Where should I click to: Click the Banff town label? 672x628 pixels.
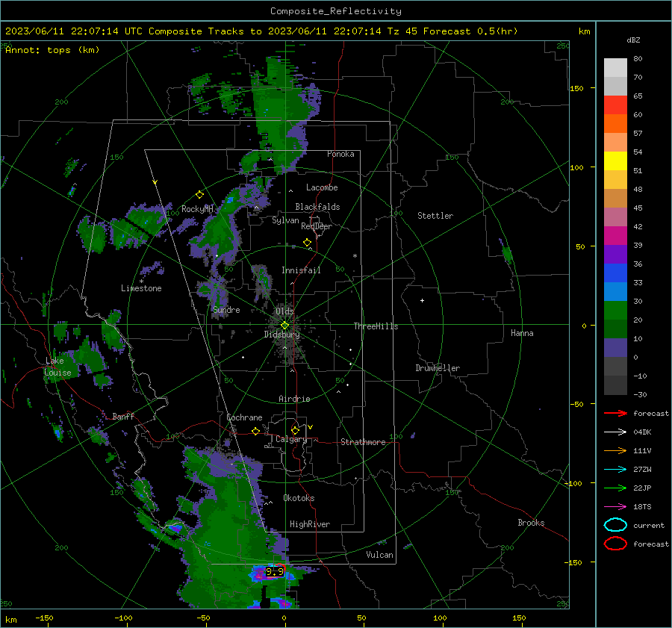(123, 416)
